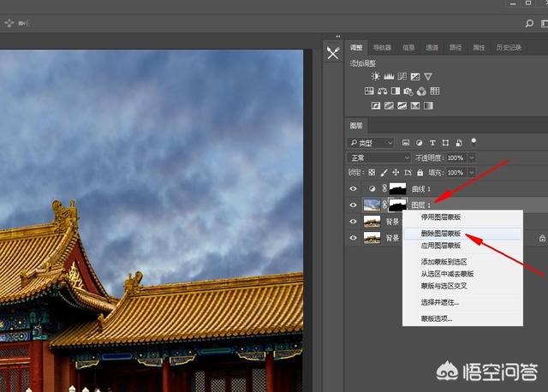The width and height of the screenshot is (548, 392).
Task: Switch to the 信息 tab
Action: (408, 48)
